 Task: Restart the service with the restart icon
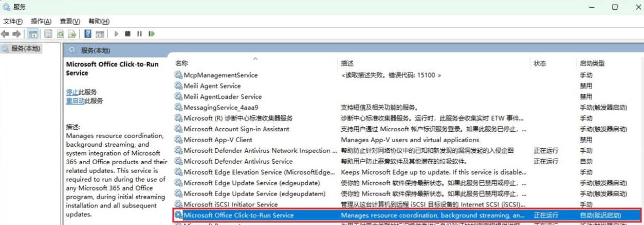click(151, 34)
